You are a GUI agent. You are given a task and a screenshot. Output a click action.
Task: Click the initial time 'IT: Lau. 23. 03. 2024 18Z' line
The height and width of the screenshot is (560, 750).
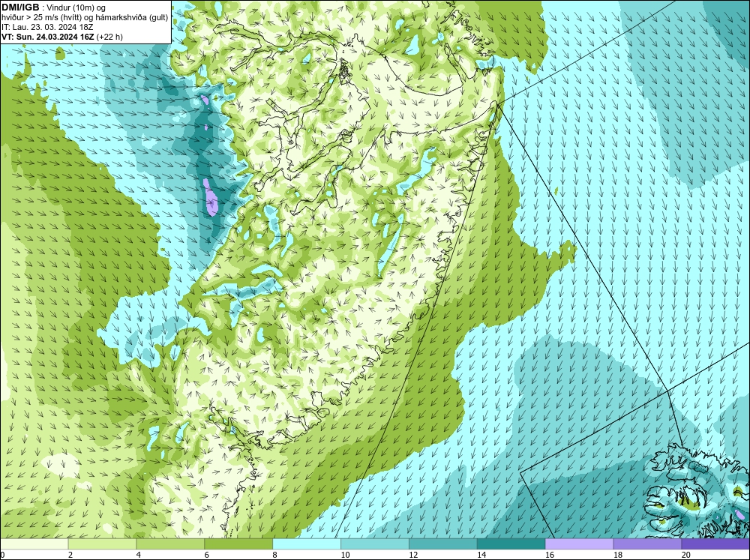(x=47, y=27)
